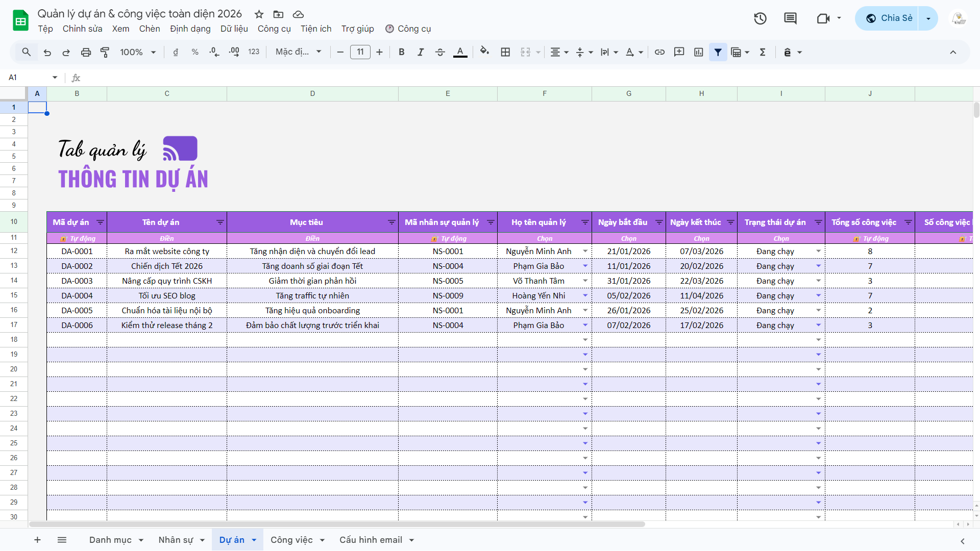980x551 pixels.
Task: Toggle the filter button in toolbar
Action: point(718,52)
